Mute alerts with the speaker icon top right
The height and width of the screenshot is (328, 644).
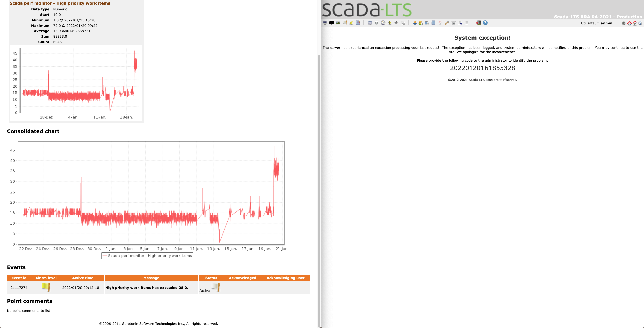point(623,23)
